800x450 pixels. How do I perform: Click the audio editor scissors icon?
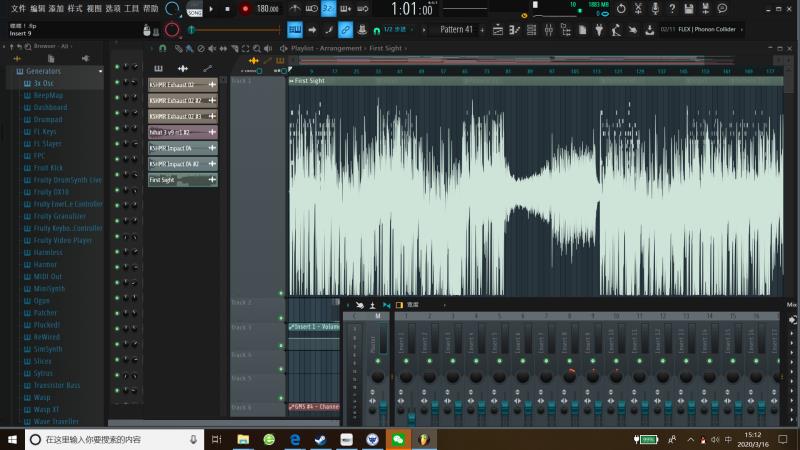point(638,9)
